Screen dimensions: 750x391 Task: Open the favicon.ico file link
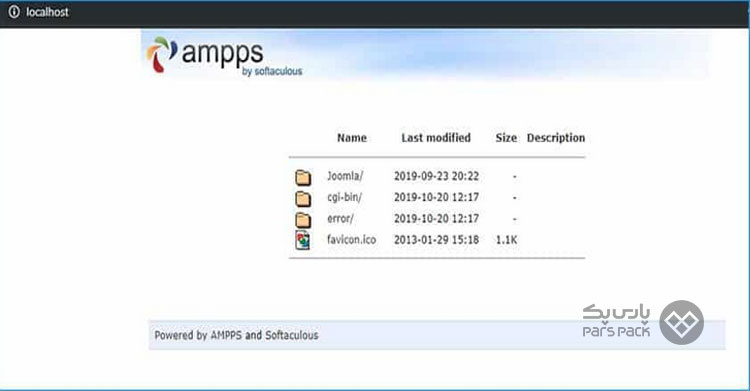click(x=352, y=240)
